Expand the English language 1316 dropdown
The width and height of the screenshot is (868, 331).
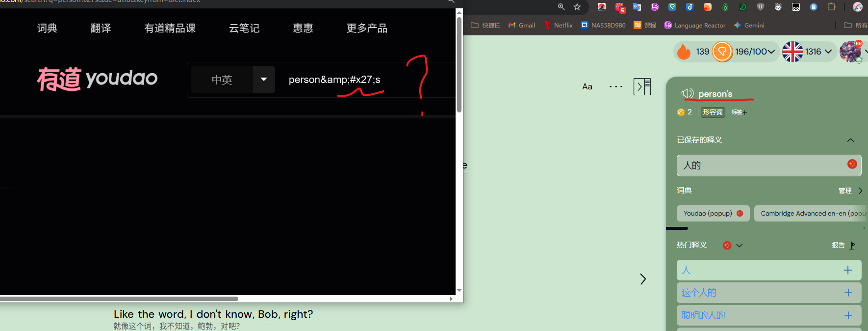pyautogui.click(x=828, y=52)
